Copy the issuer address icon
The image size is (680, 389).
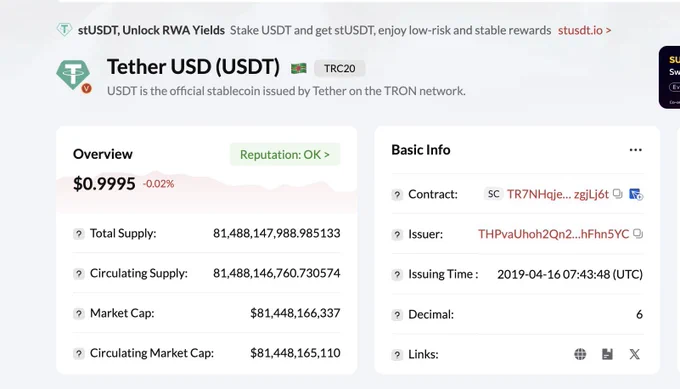coord(638,234)
